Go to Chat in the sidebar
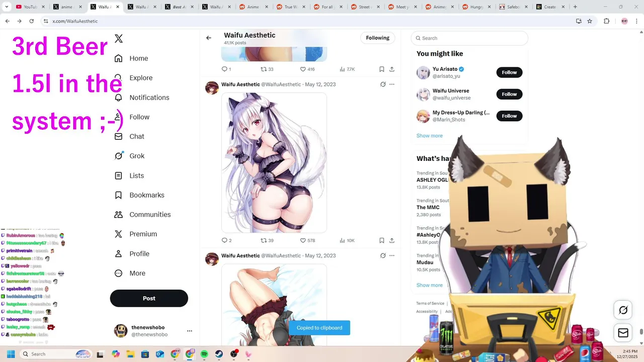Image resolution: width=644 pixels, height=362 pixels. tap(129, 136)
